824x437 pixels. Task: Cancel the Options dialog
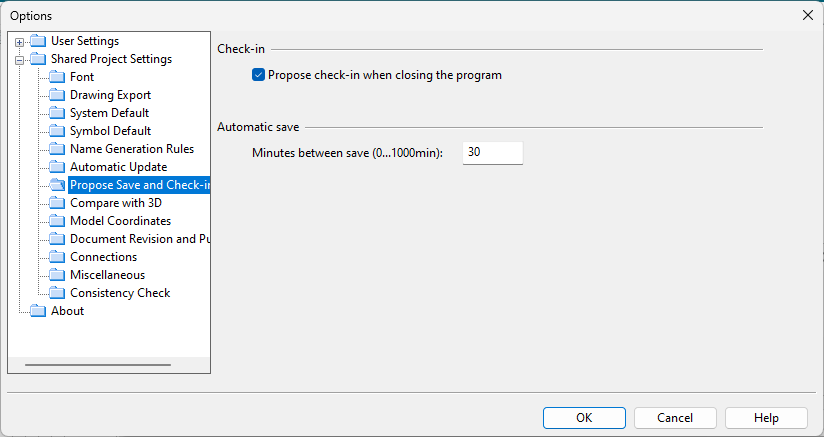(675, 418)
